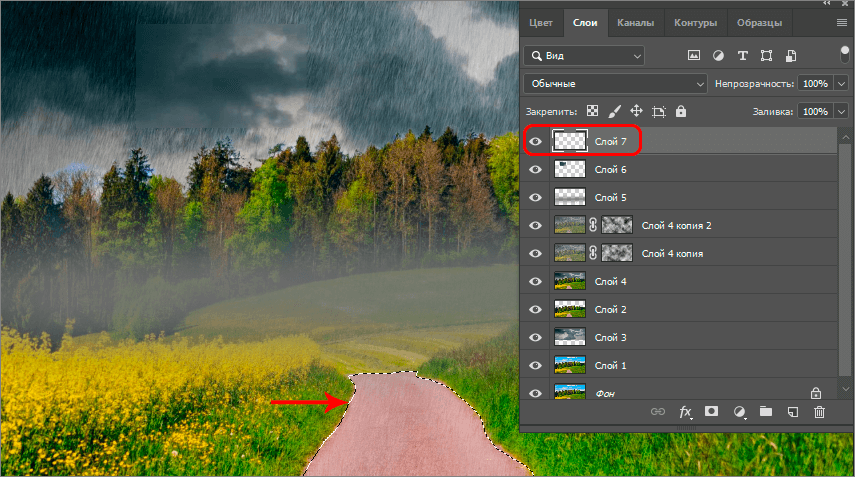
Task: Open the layer styles fx menu
Action: click(x=686, y=411)
